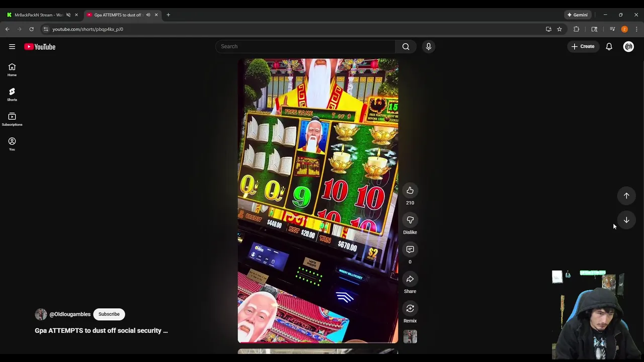
Task: Dislike the Short with thumbs down
Action: (410, 220)
